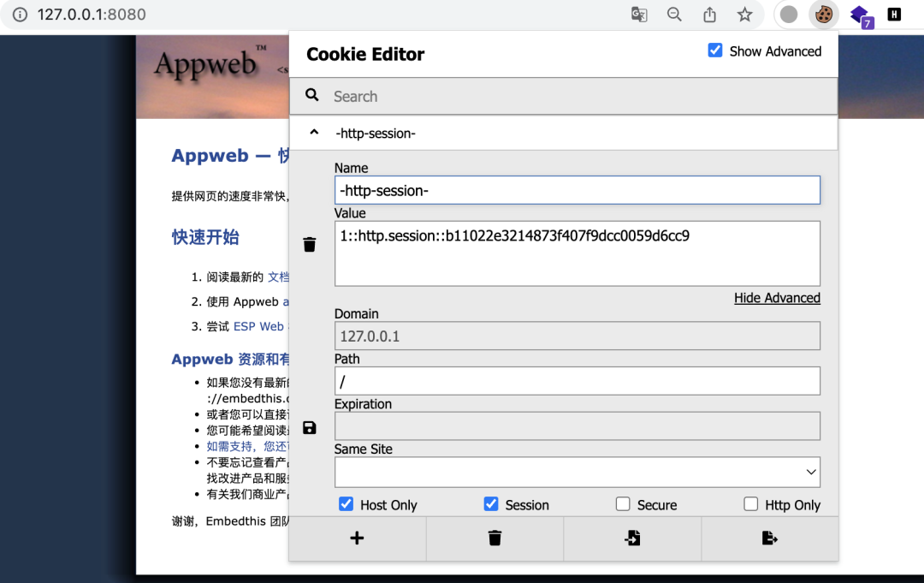Image resolution: width=924 pixels, height=583 pixels.
Task: Click the translate page icon in address bar
Action: click(639, 15)
